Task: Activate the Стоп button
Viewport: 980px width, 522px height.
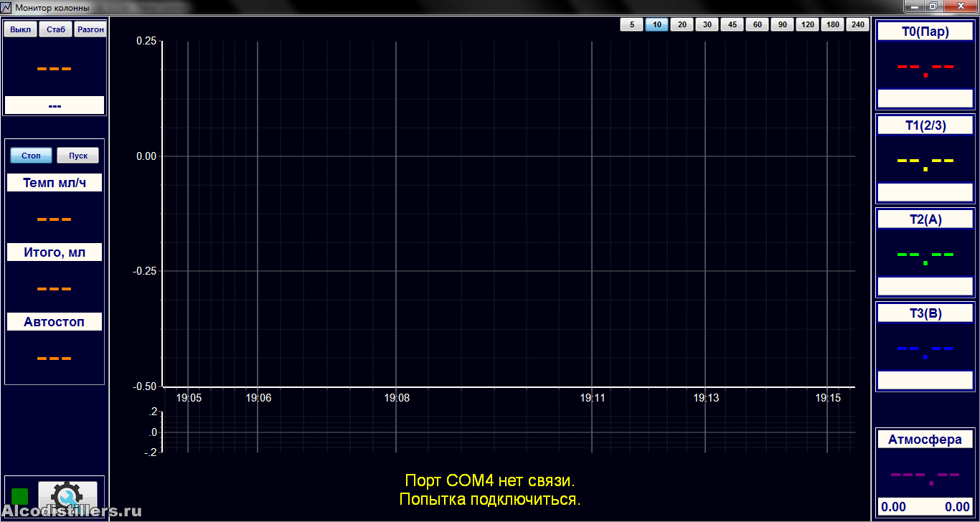Action: click(x=31, y=156)
